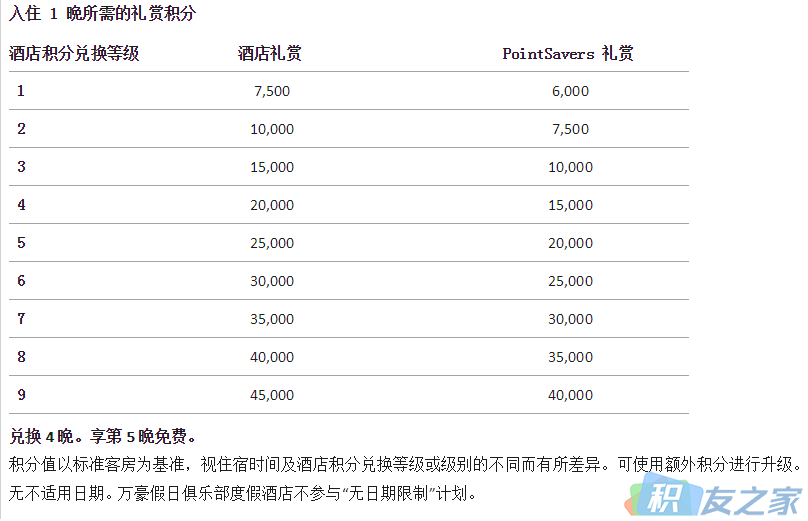Click "20,000" in the level 5 row

point(570,243)
